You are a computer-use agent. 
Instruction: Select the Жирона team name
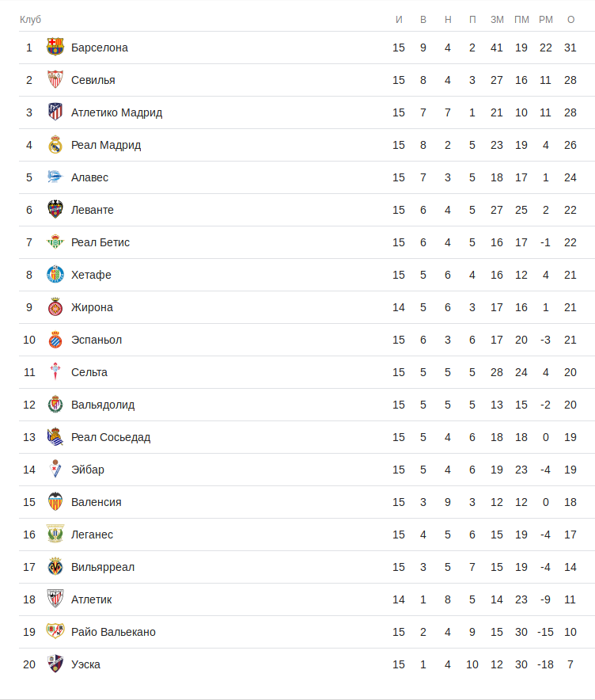pyautogui.click(x=92, y=307)
